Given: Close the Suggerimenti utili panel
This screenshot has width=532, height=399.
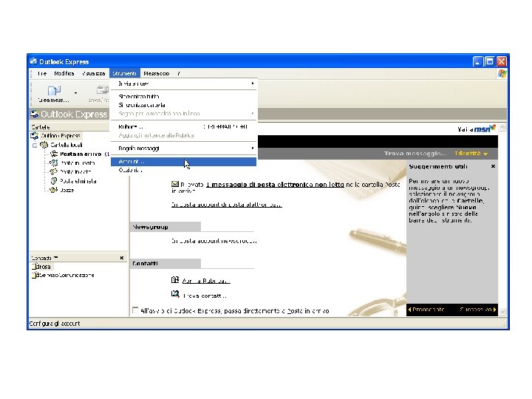Looking at the screenshot, I should 493,166.
